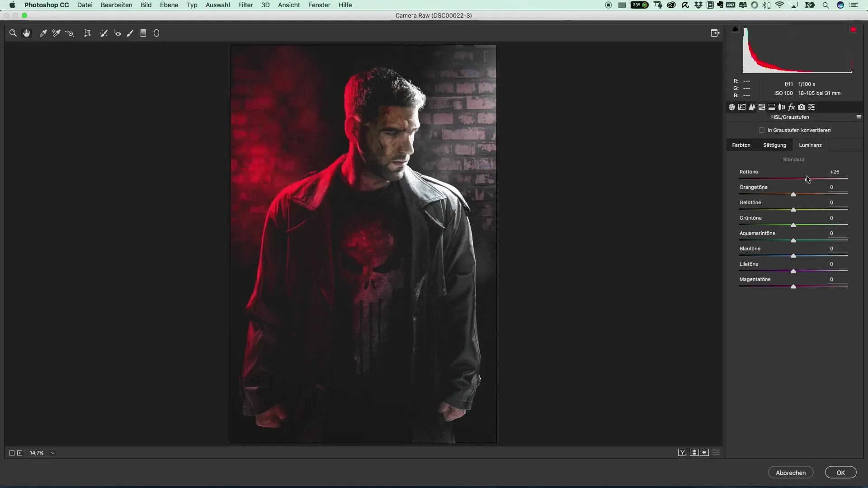The width and height of the screenshot is (868, 488).
Task: Open the Split Toning panel
Action: pos(772,107)
